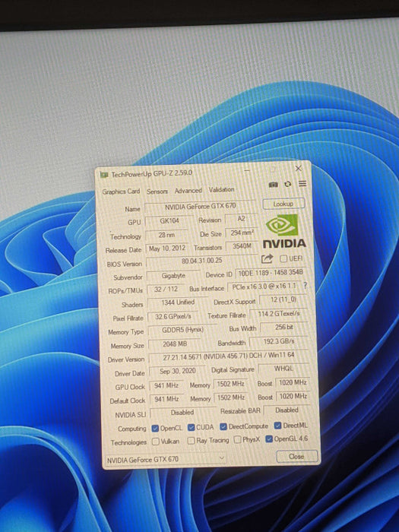Click the BIOS Version field 80.04.31.00.25
Screen dimensions: 399x532
202,261
